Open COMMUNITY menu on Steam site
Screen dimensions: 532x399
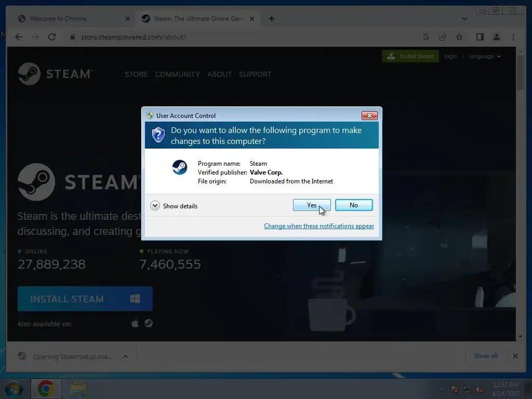177,74
